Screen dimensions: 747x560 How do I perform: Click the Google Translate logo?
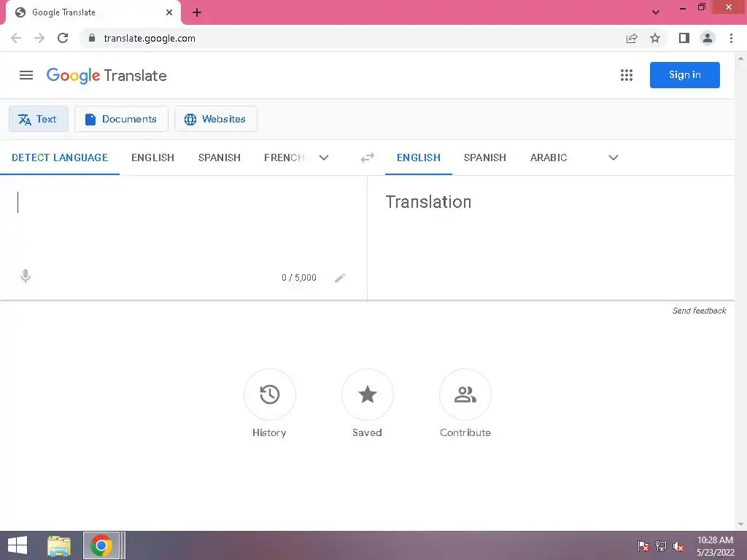107,75
